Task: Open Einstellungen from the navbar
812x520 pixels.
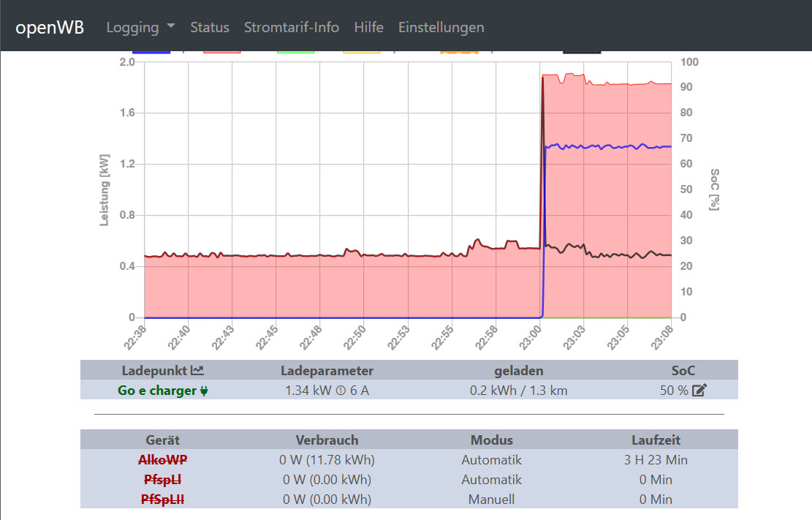Action: (441, 27)
